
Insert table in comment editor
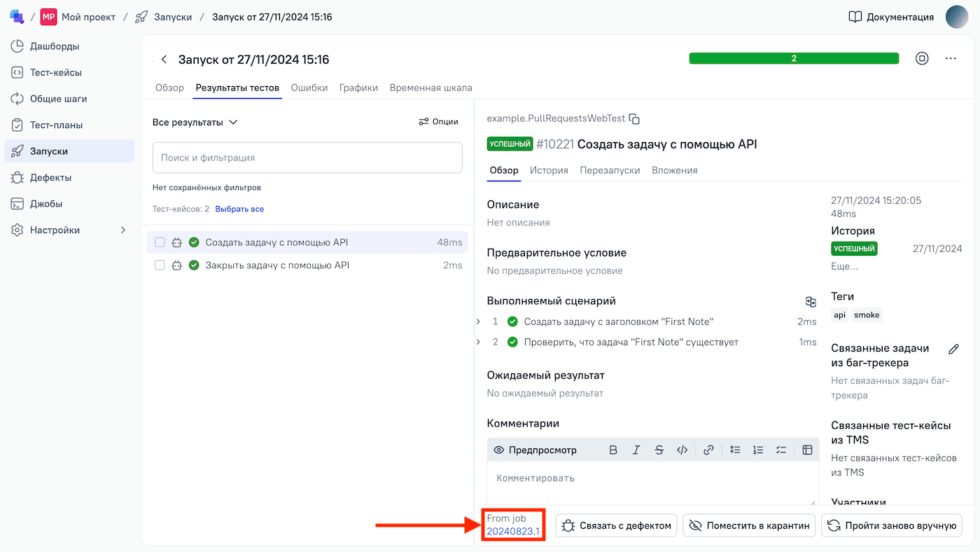pyautogui.click(x=807, y=450)
